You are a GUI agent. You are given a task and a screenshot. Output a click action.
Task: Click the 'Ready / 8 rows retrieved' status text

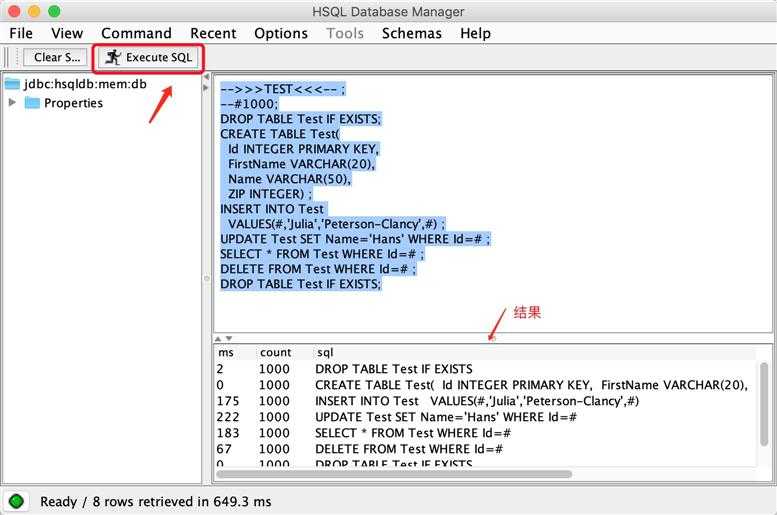(x=156, y=502)
